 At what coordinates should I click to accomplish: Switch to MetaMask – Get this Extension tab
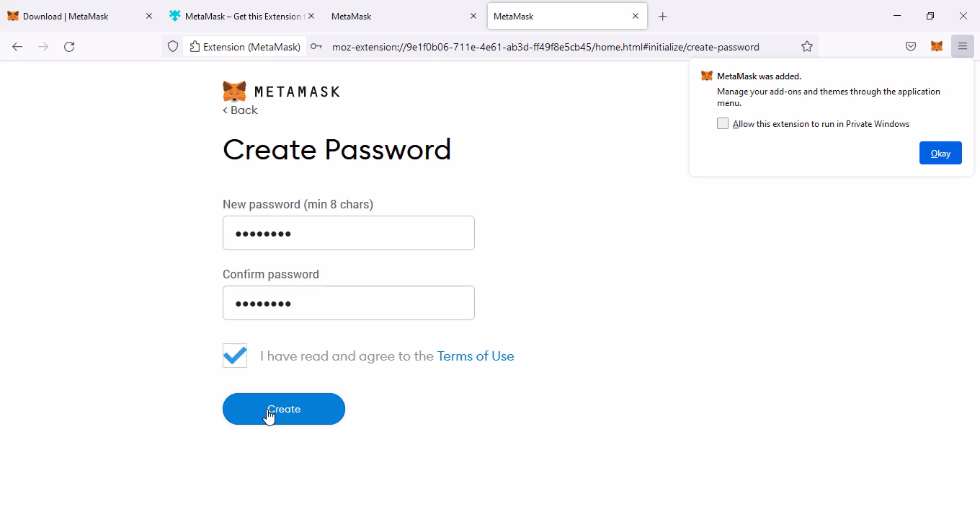238,16
